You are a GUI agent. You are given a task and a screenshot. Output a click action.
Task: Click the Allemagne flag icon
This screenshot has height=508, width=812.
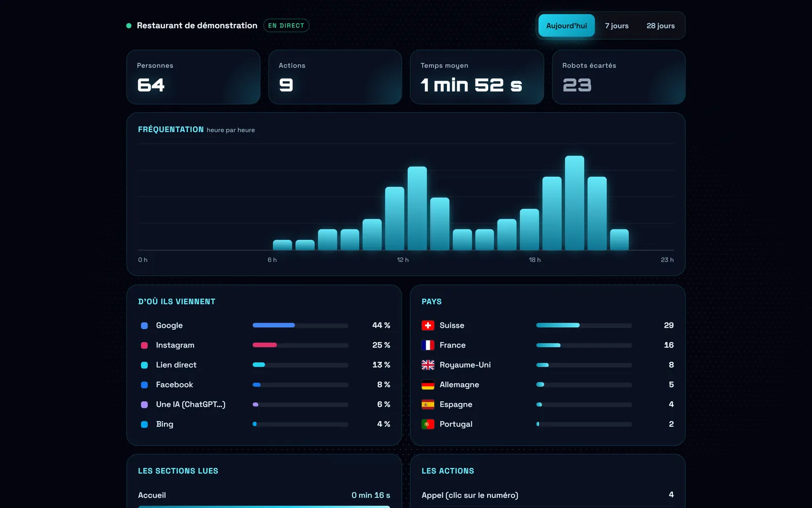tap(428, 385)
